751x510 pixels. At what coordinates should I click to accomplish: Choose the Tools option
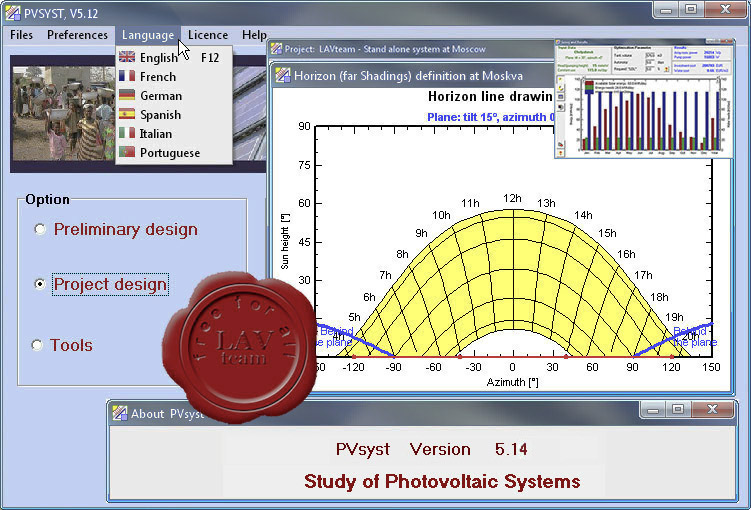tap(37, 345)
